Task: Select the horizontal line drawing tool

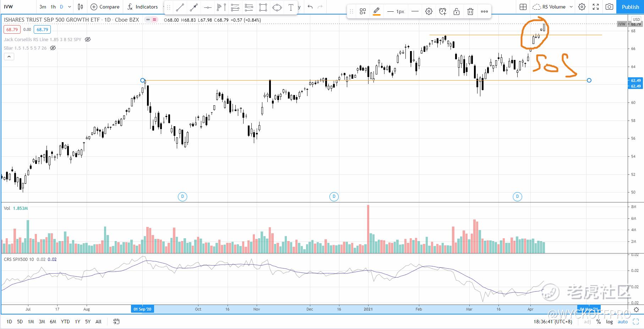Action: [208, 7]
